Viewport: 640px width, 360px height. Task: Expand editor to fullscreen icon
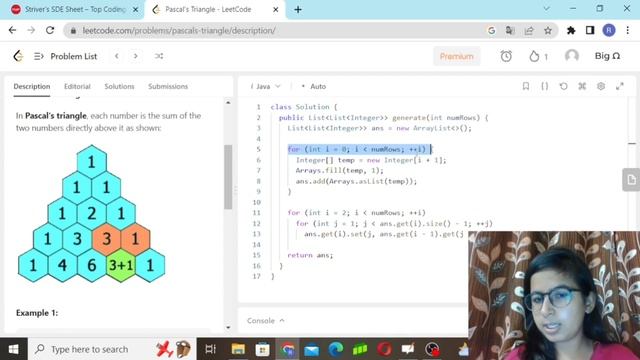[x=620, y=86]
